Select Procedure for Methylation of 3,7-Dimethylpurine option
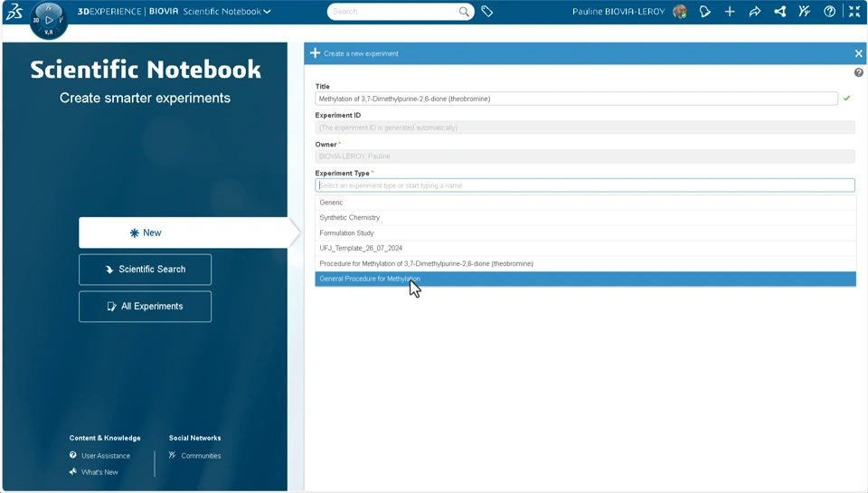868x493 pixels. pos(586,263)
